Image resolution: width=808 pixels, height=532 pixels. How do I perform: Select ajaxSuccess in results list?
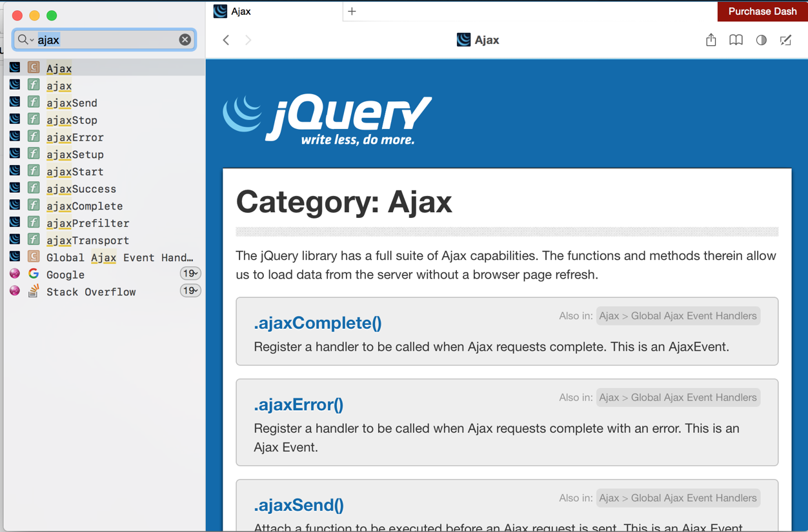(104, 188)
